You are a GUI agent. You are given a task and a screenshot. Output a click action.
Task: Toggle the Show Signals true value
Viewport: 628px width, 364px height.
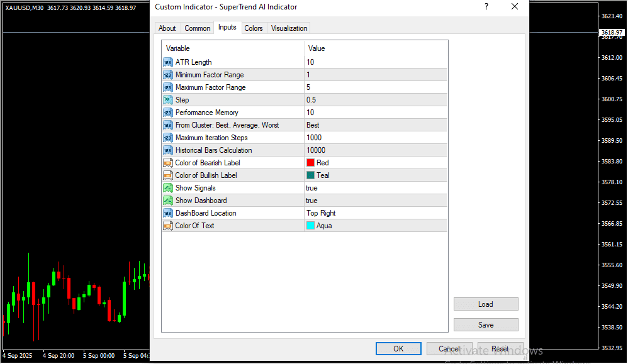(312, 188)
